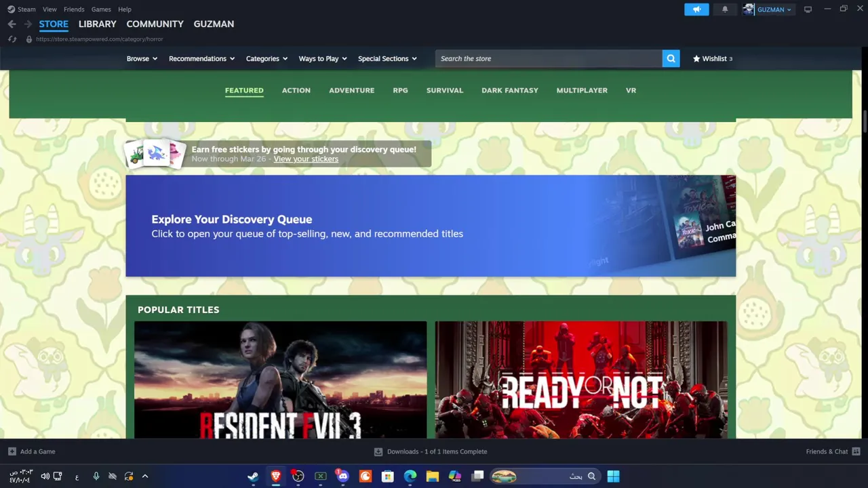This screenshot has height=488, width=868.
Task: Open the Friends menu
Action: tap(74, 9)
